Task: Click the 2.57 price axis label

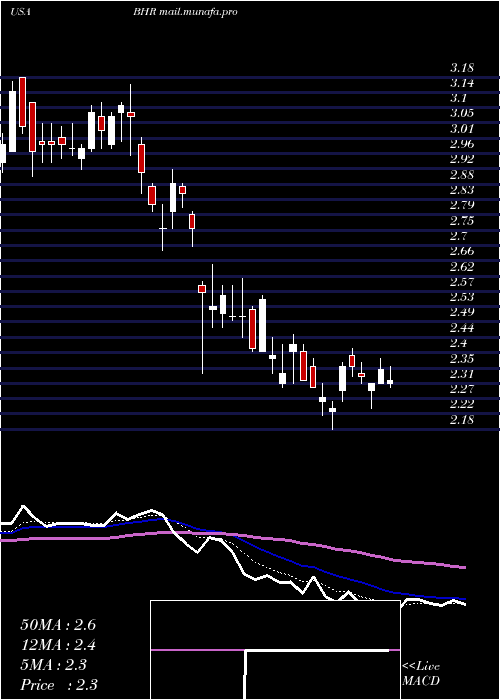Action: coord(462,282)
